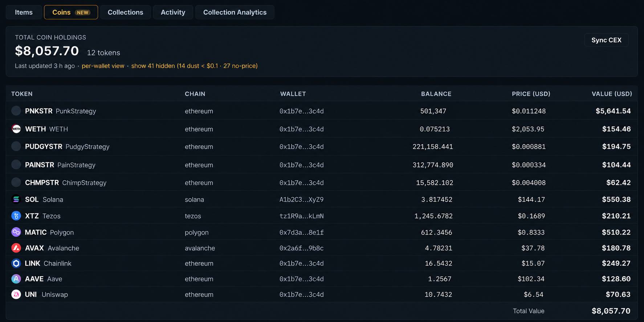Click the total holdings amount $8,057.70 header
644x322 pixels.
(47, 51)
